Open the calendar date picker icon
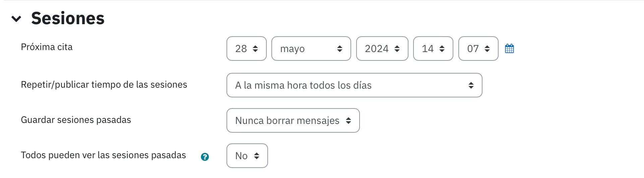644x178 pixels. (509, 49)
